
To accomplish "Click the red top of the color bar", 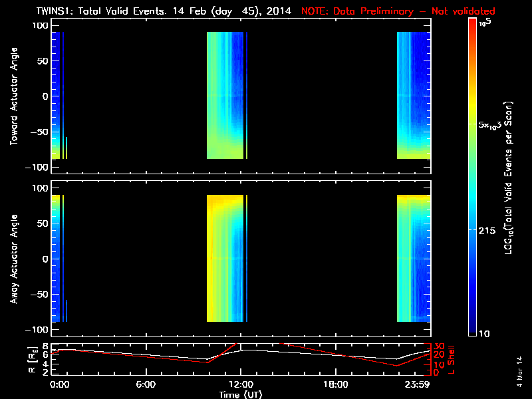I will pyautogui.click(x=473, y=24).
